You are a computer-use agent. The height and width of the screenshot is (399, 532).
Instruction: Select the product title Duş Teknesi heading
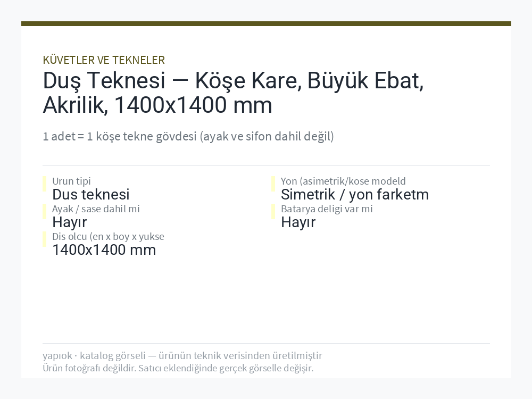[x=234, y=92]
